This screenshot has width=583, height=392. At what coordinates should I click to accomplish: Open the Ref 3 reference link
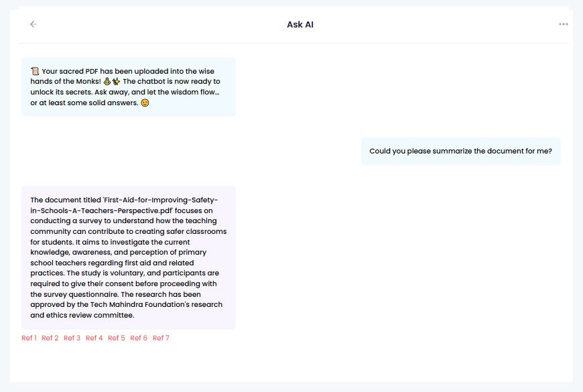coord(72,338)
